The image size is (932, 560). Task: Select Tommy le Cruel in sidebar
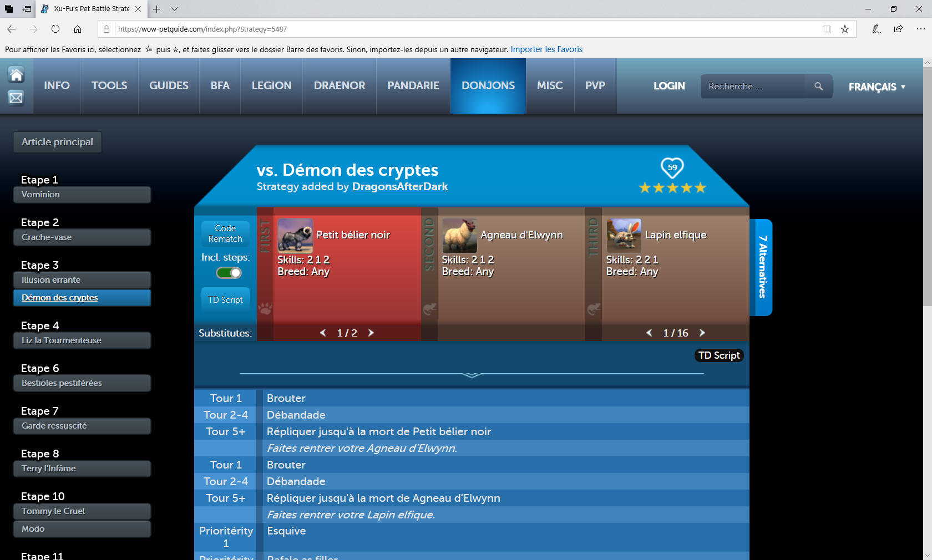click(x=82, y=511)
